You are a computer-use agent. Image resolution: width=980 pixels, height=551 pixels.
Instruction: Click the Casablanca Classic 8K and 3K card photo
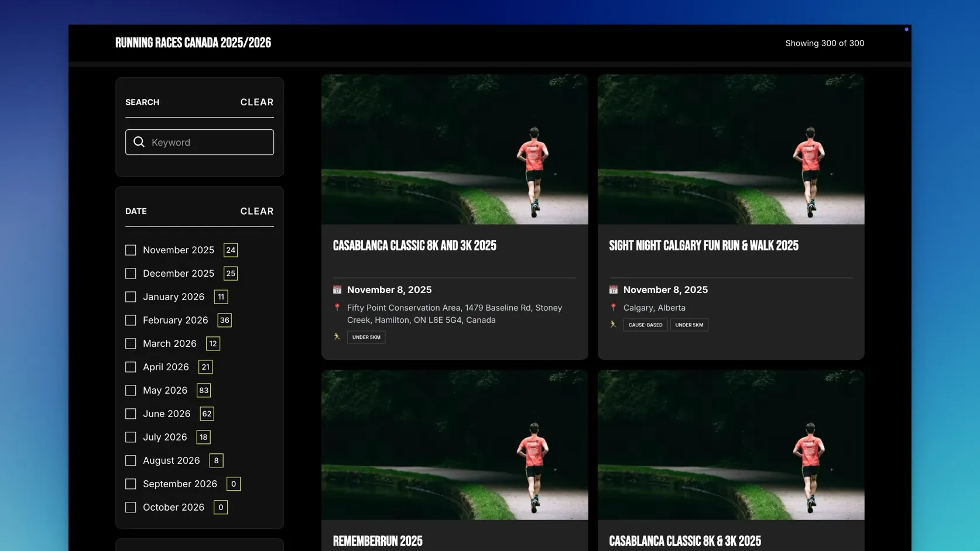tap(455, 149)
